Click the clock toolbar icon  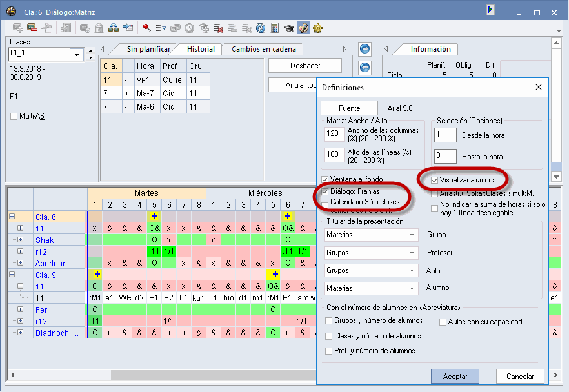190,28
